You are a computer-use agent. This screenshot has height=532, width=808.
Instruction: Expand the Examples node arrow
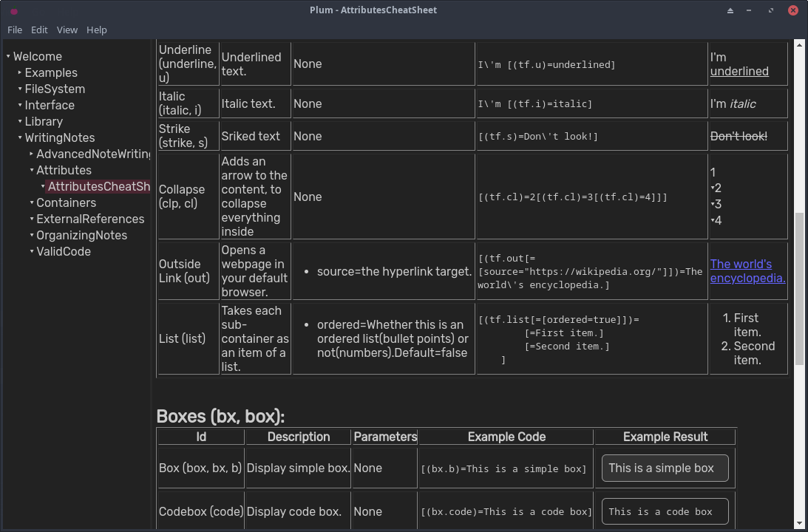click(x=20, y=72)
